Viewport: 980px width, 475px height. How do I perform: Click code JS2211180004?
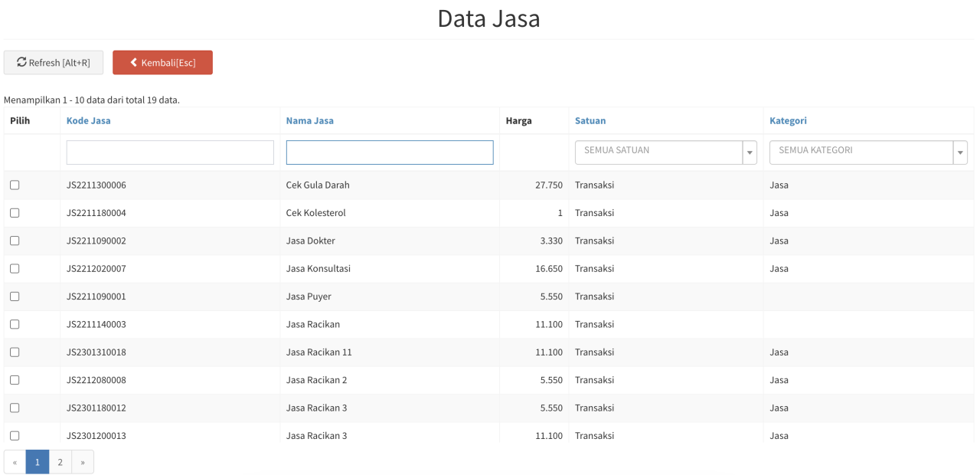click(x=96, y=213)
